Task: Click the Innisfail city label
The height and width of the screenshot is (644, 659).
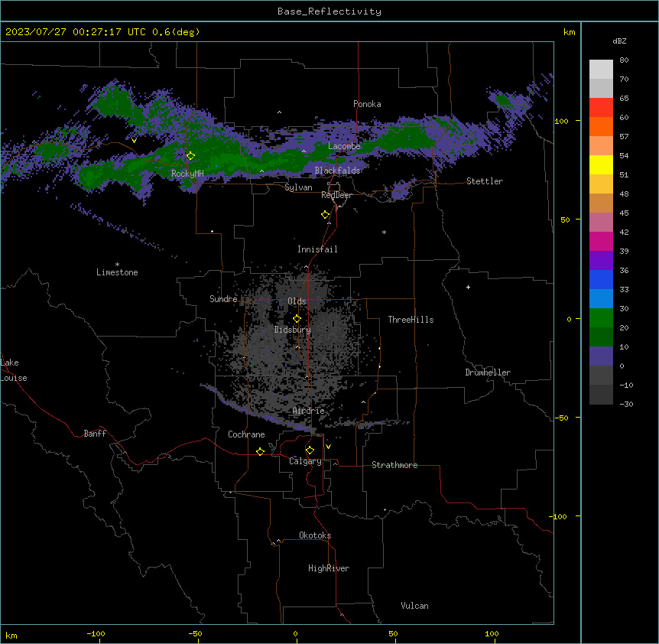Action: point(317,249)
